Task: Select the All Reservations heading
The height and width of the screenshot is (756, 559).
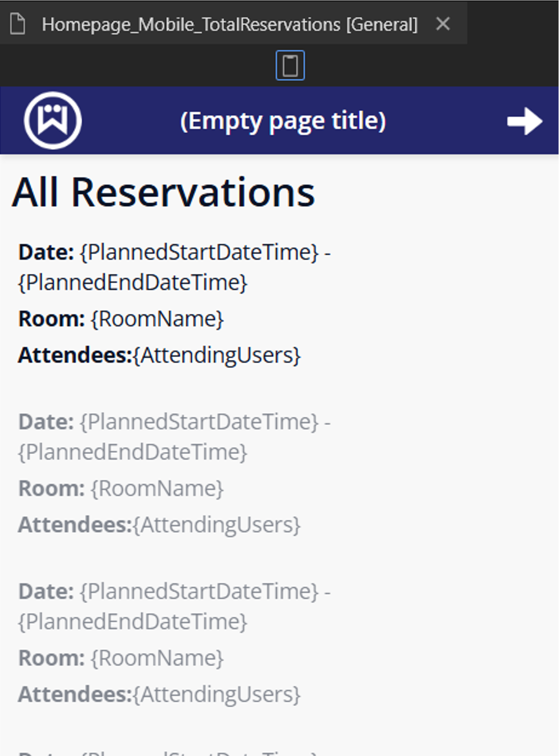Action: (163, 193)
